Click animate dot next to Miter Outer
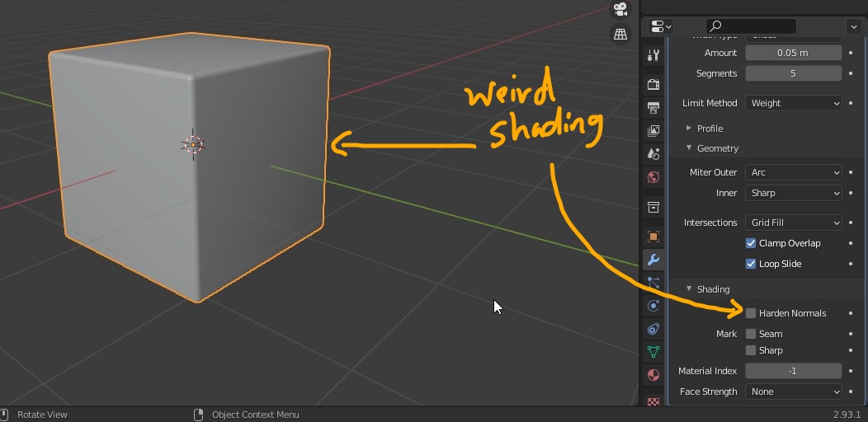 851,172
